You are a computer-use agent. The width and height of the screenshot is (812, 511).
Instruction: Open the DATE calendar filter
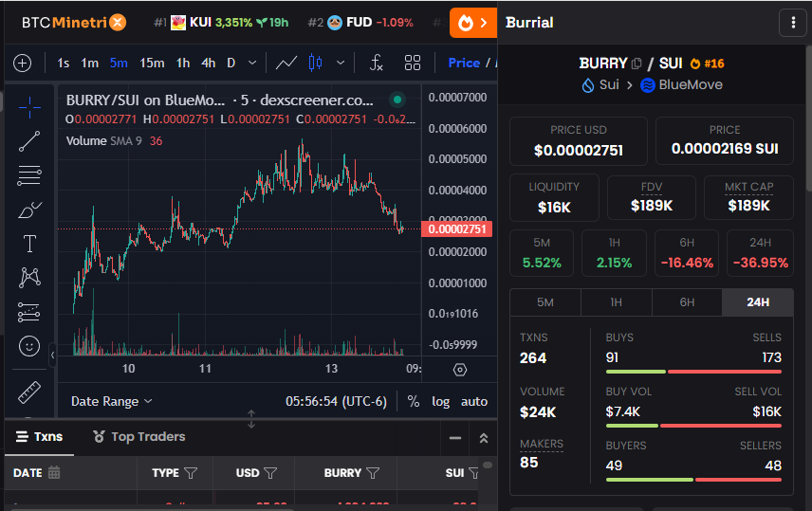(x=54, y=472)
